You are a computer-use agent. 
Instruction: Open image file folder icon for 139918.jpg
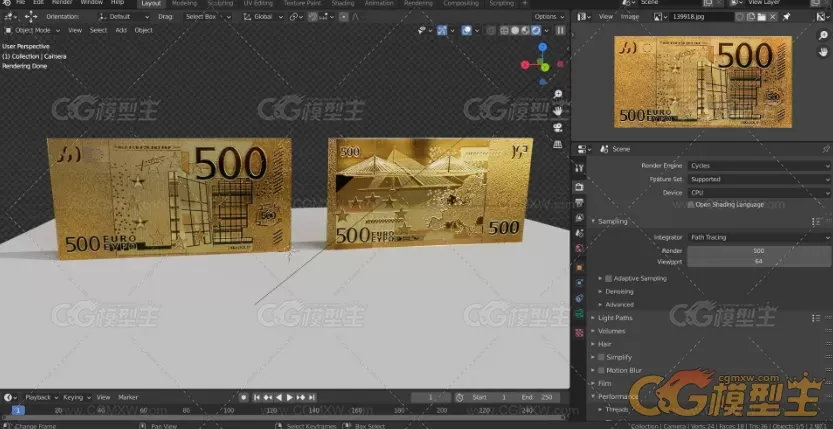click(762, 16)
